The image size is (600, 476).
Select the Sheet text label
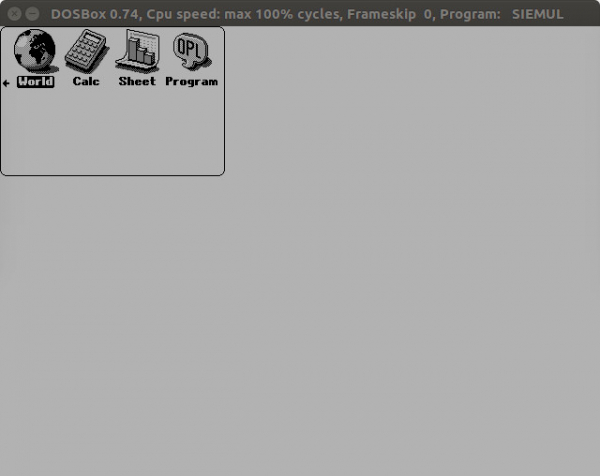137,81
